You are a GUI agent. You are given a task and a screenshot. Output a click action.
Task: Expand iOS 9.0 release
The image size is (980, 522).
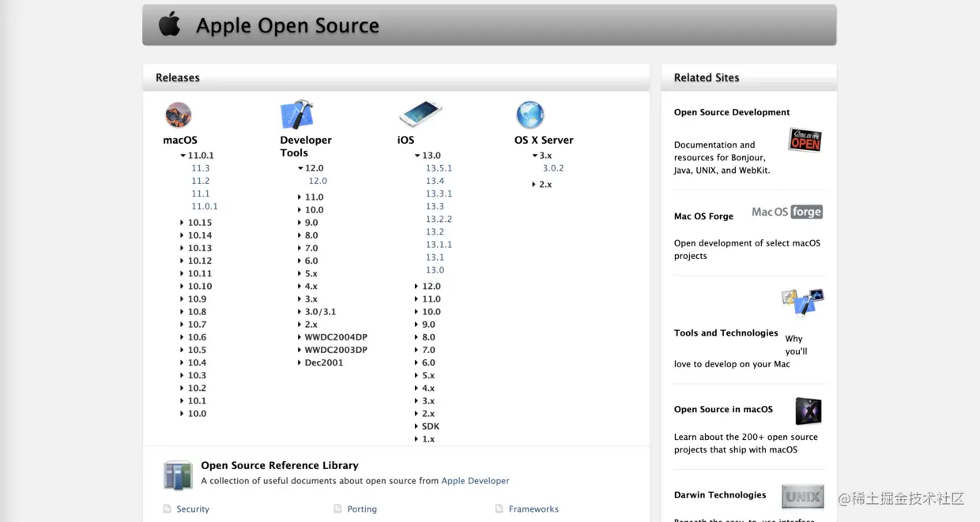[x=416, y=325]
